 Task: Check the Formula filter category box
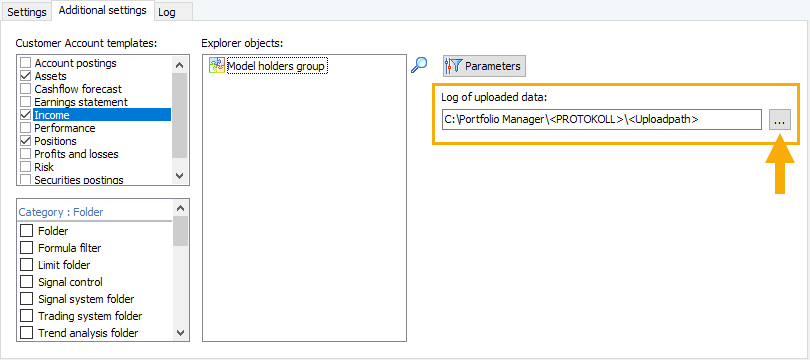point(27,248)
